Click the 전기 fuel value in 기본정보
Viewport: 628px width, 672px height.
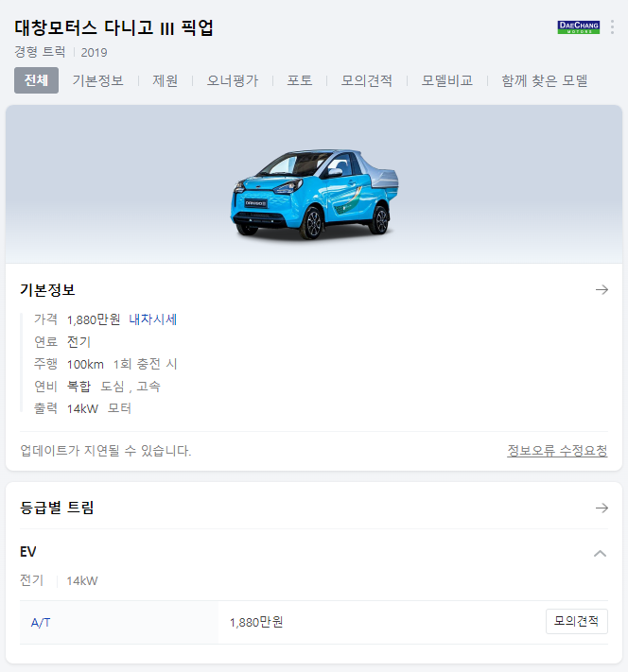coord(78,342)
